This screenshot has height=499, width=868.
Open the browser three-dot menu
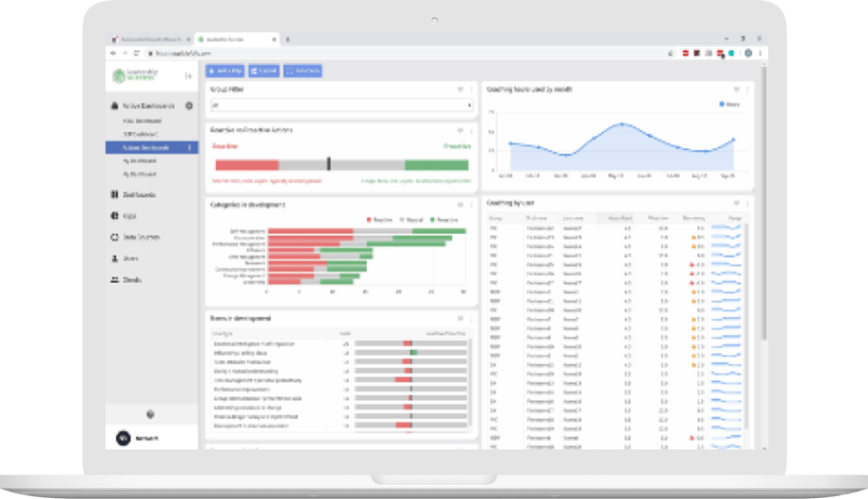pos(760,53)
